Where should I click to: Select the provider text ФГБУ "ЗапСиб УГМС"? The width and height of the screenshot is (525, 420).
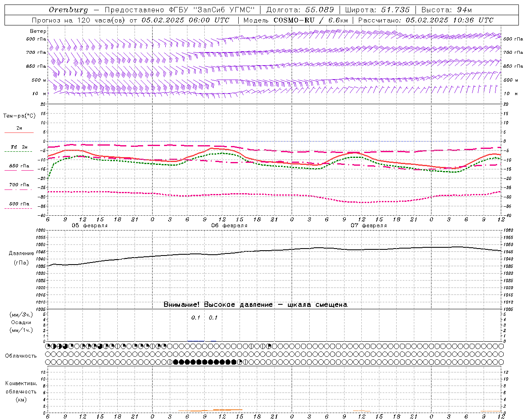pos(212,10)
